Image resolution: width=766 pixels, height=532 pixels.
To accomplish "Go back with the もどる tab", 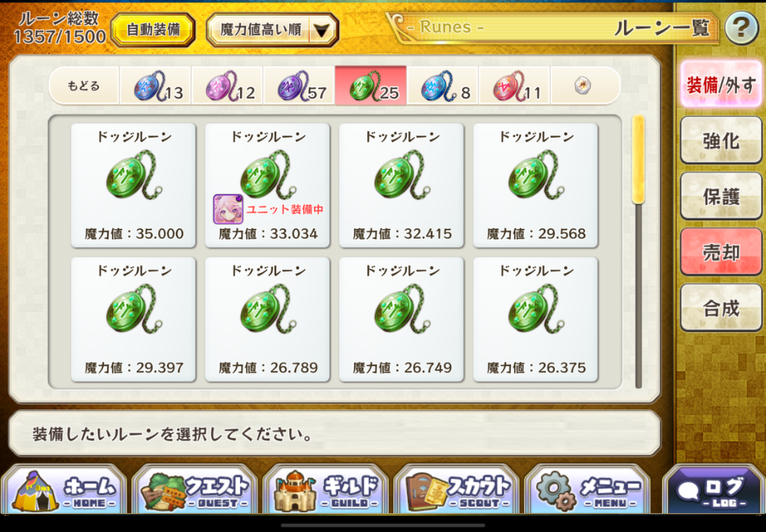I will (84, 86).
